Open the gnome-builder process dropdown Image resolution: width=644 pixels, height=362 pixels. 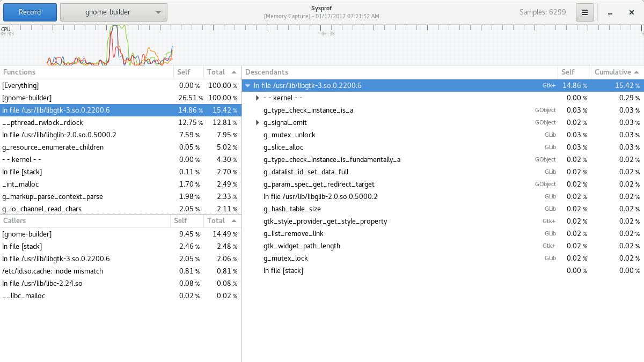[x=114, y=12]
